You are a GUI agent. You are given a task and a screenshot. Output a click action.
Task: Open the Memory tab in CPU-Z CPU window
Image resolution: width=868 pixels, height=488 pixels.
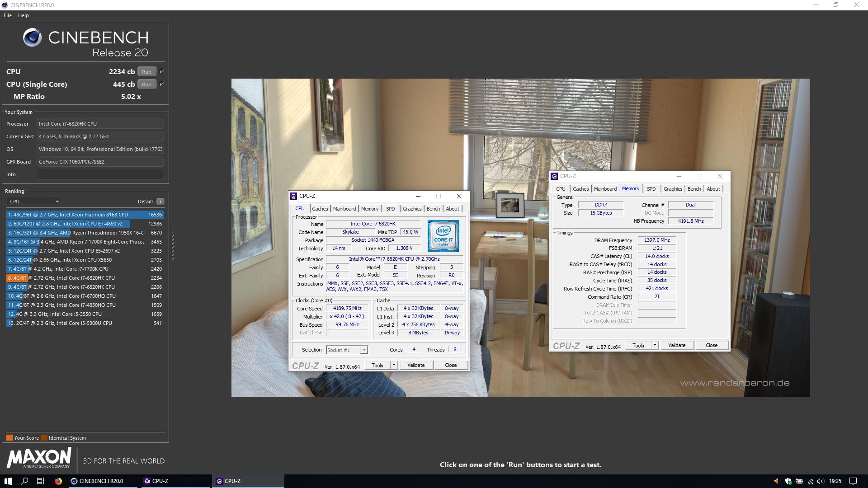tap(370, 209)
